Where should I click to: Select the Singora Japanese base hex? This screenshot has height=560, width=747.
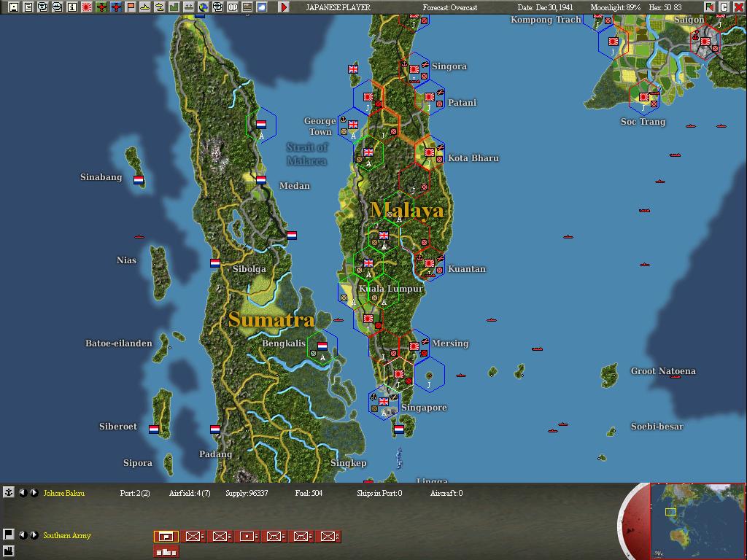pos(414,70)
